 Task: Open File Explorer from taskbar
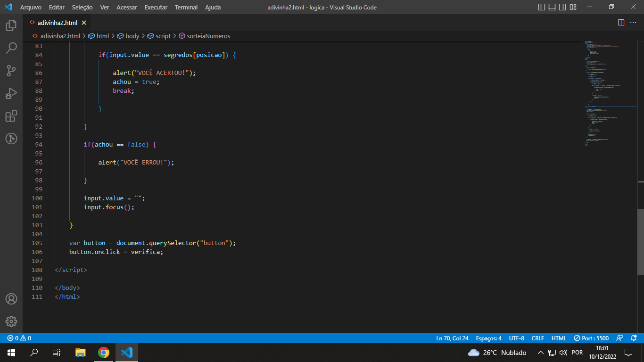pos(81,353)
